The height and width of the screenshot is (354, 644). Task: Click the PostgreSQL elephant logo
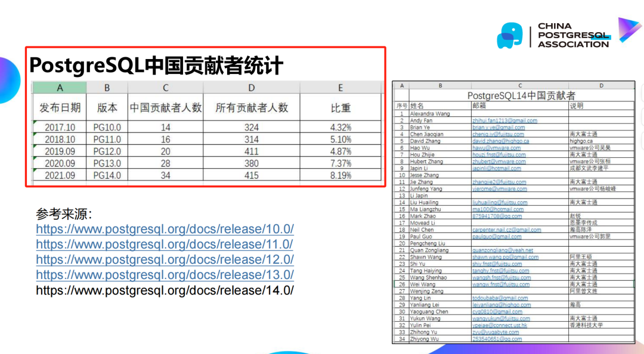coord(510,36)
